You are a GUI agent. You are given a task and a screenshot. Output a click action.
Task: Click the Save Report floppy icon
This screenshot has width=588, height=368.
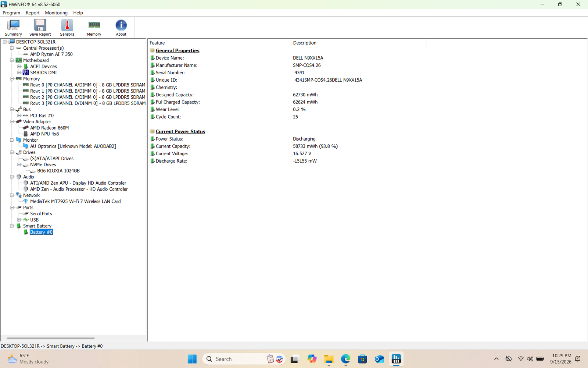tap(40, 28)
